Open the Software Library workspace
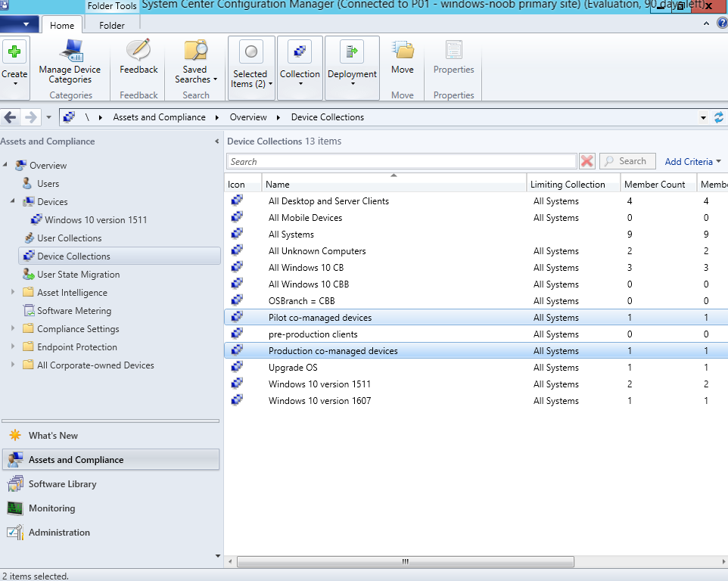Viewport: 728px width, 581px height. point(110,484)
